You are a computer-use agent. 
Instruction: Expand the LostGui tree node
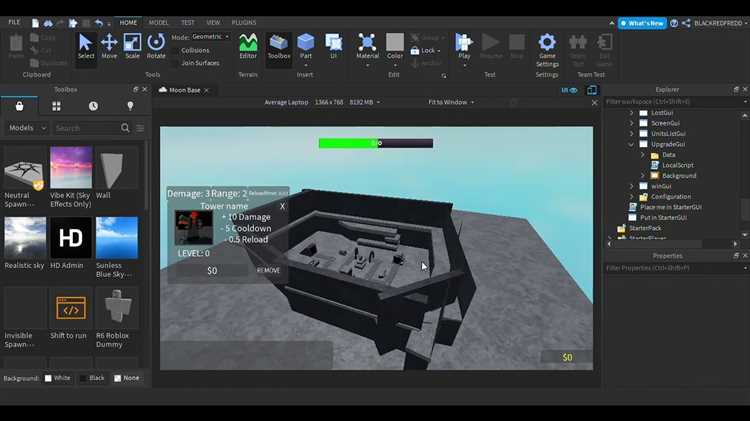(x=631, y=113)
